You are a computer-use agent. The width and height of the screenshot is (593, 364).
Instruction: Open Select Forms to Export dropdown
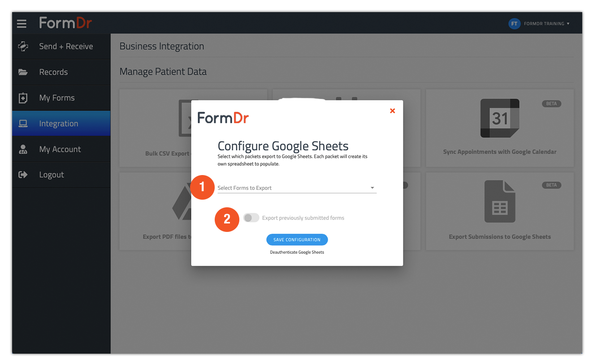coord(297,188)
